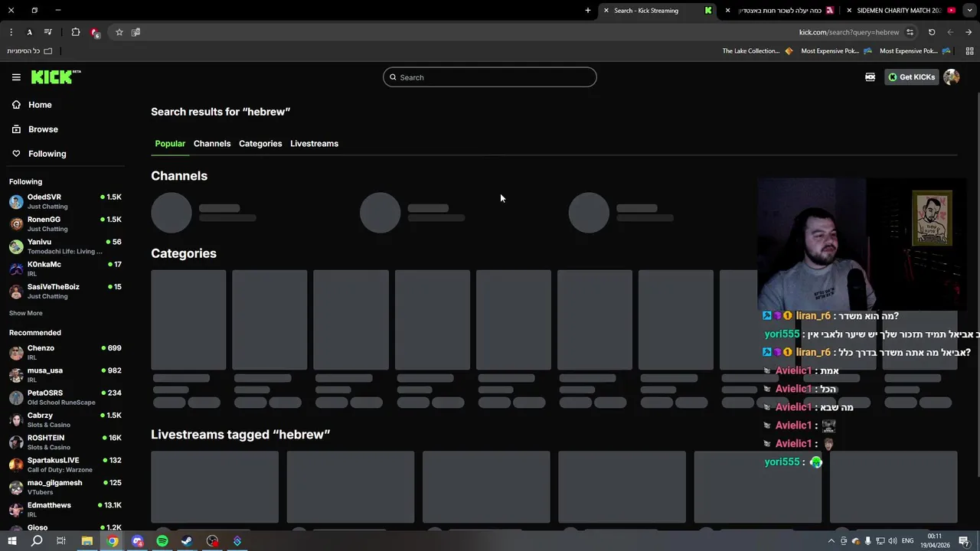Open ROSHTEIN recommended channel
Viewport: 980px width, 551px height.
tap(65, 442)
